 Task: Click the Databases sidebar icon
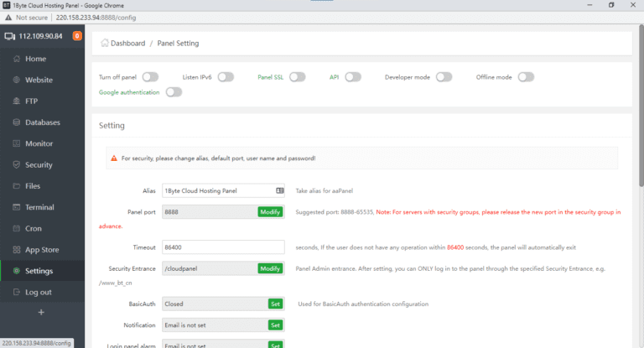point(15,122)
